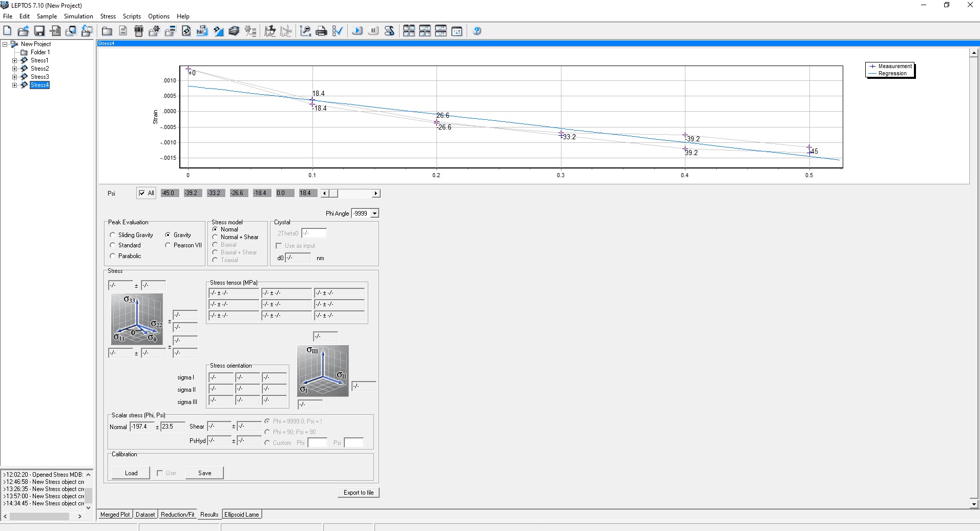Choose the Normal + Shear stress model

(215, 237)
